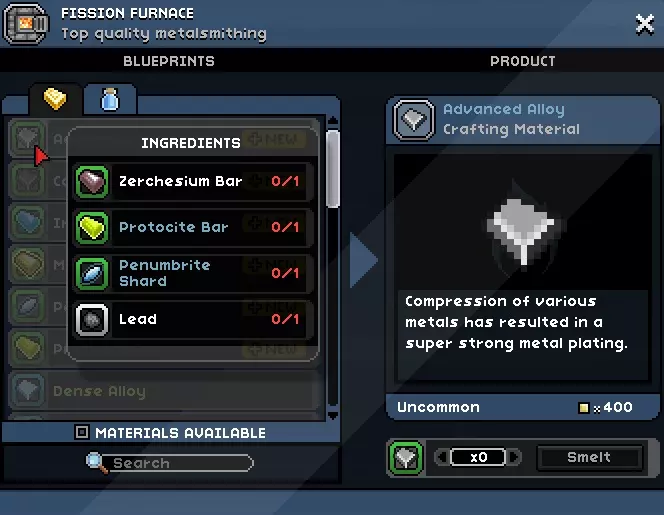Select the gold bar blueprints tab

pyautogui.click(x=55, y=100)
